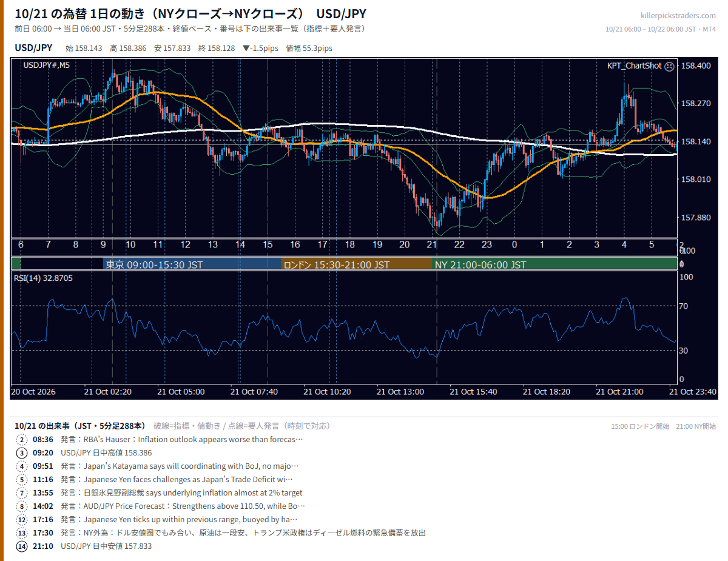Click the 21:10 event time
728x561 pixels.
43,546
